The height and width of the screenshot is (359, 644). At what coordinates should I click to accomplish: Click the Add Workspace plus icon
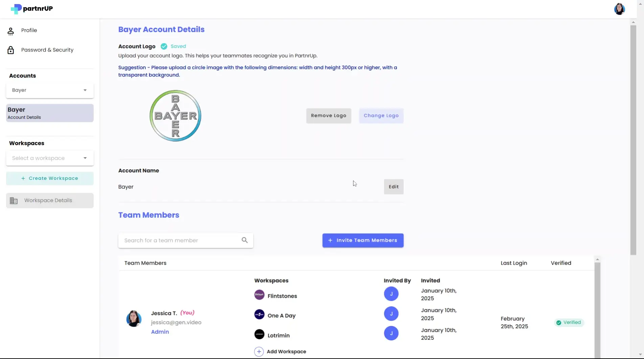(x=259, y=352)
